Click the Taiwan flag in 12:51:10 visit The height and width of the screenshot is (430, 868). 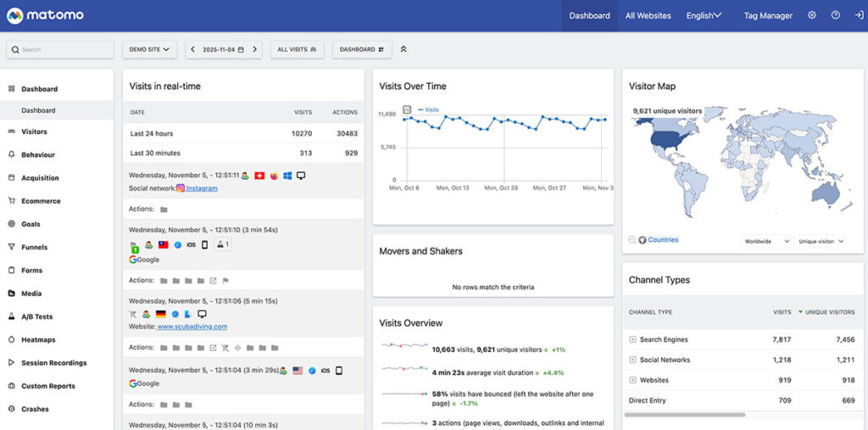(x=164, y=244)
